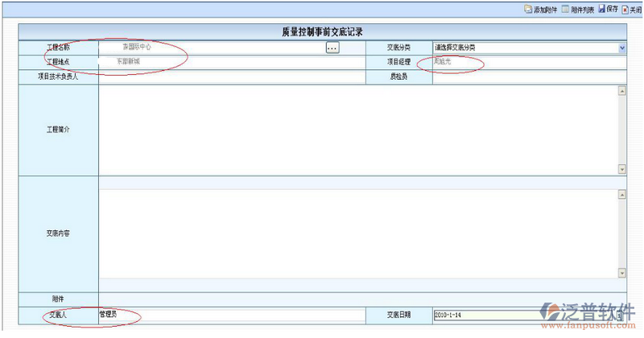This screenshot has height=338, width=644.
Task: Click the 添加附件 add attachment icon
Action: point(528,9)
